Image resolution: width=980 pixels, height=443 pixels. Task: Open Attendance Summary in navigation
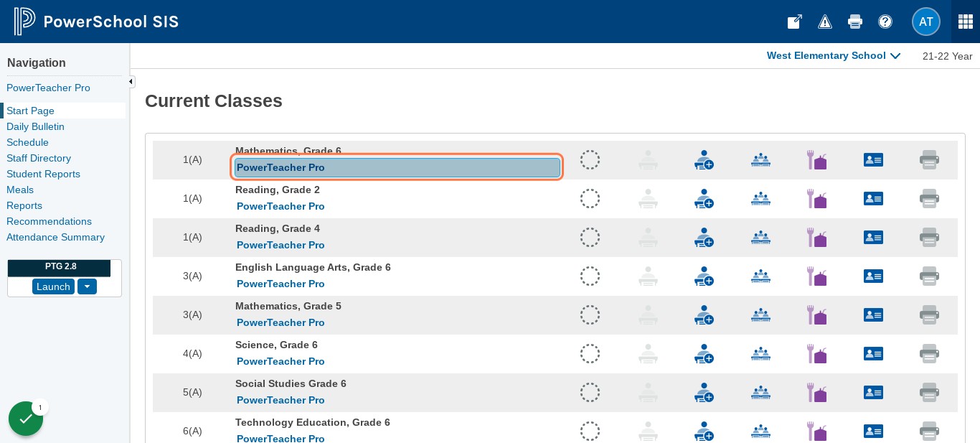pyautogui.click(x=55, y=237)
